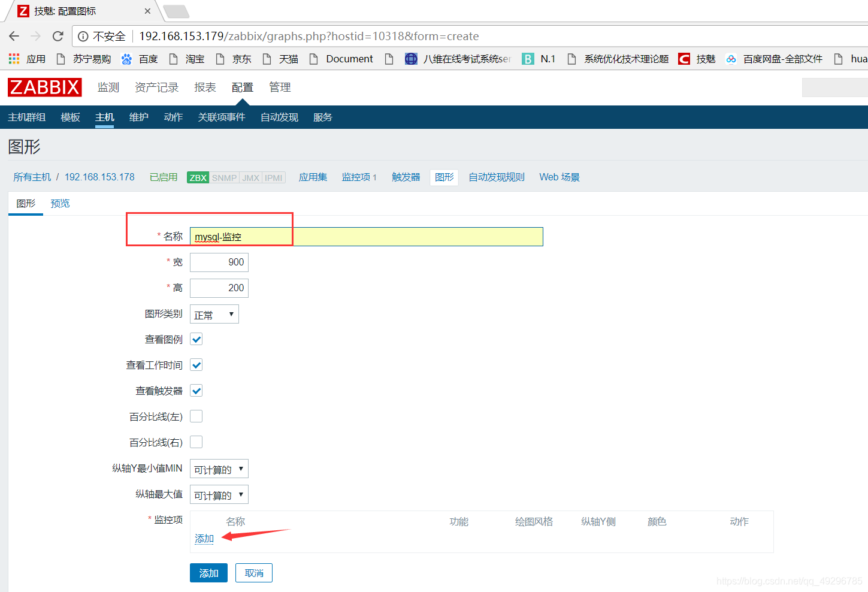868x592 pixels.
Task: Open the 纵轴Y最小值MIN dropdown
Action: pos(219,469)
